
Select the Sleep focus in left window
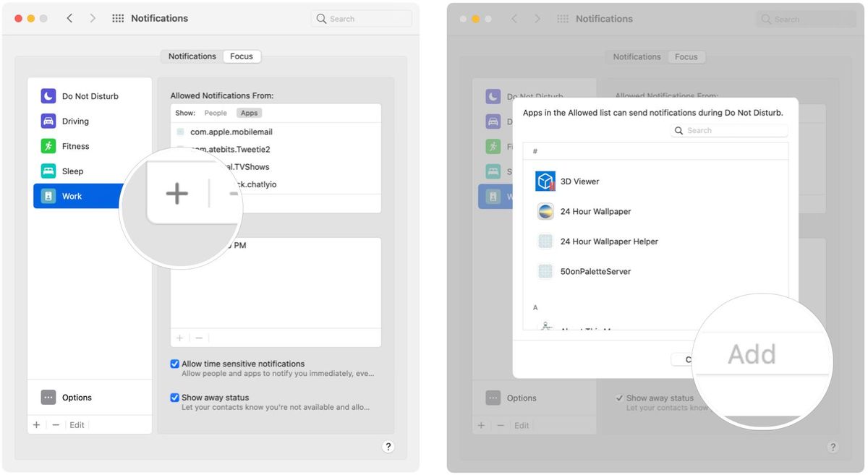click(x=90, y=171)
